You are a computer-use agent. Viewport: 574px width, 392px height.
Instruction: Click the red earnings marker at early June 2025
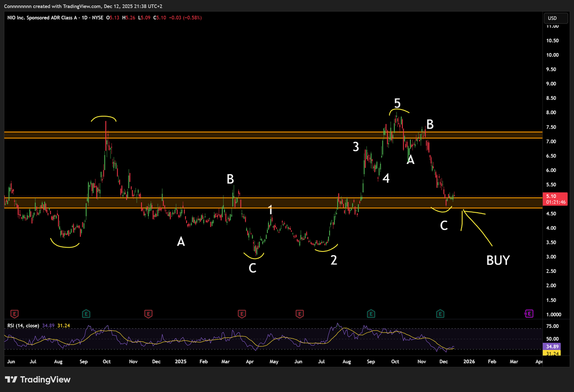click(299, 314)
